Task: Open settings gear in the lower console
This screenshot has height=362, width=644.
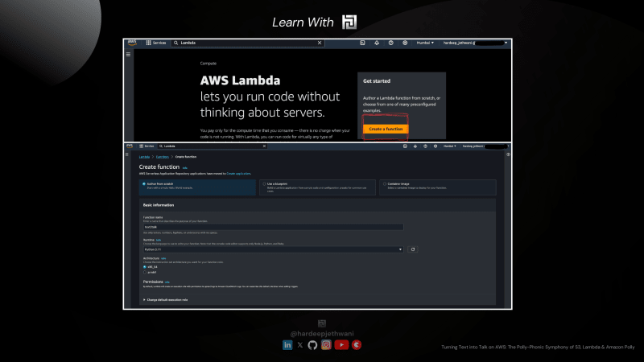Action: click(x=436, y=146)
